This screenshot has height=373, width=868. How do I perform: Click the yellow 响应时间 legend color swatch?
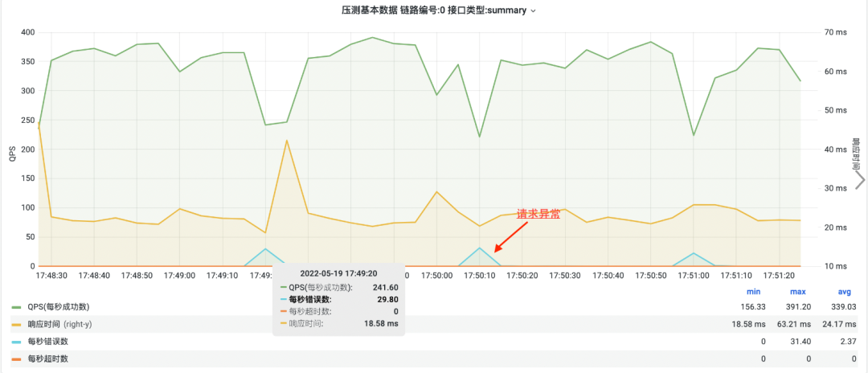[x=16, y=324]
